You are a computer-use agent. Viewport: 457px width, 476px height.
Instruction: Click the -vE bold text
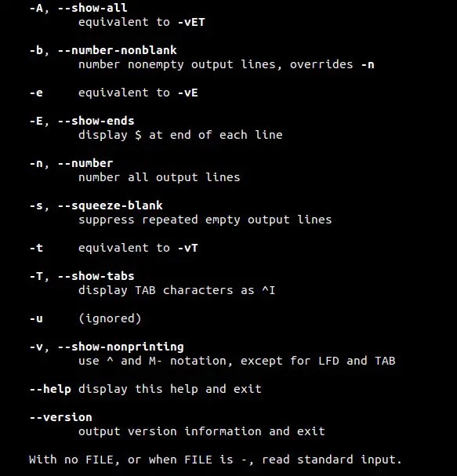coord(188,93)
